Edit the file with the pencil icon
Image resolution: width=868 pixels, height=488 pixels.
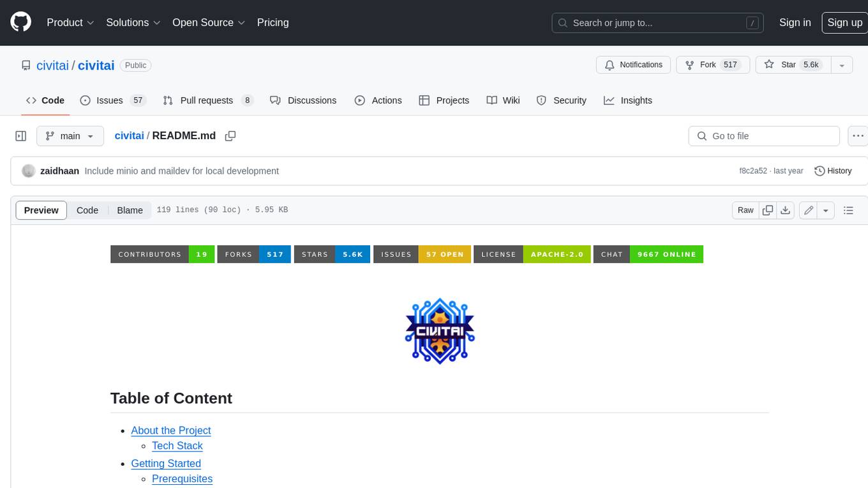click(809, 210)
